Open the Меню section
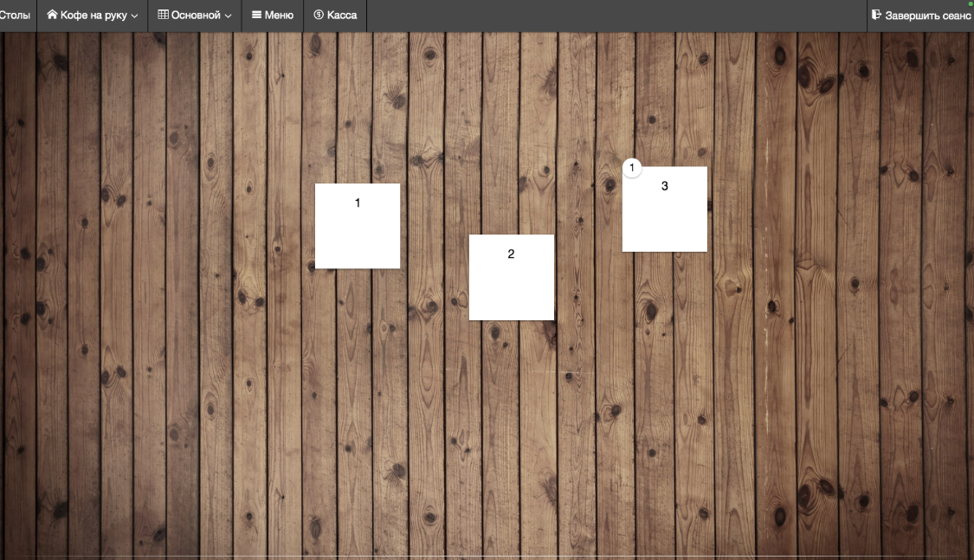This screenshot has height=560, width=974. click(x=279, y=15)
